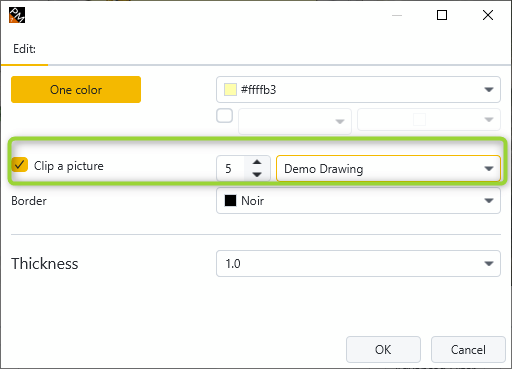
Task: Minimize the Edit dialog window
Action: (397, 15)
